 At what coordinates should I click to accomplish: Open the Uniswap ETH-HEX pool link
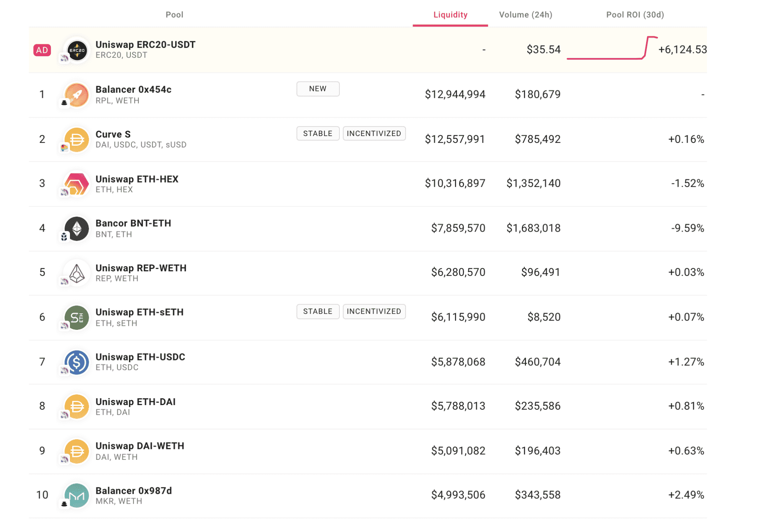pos(137,179)
